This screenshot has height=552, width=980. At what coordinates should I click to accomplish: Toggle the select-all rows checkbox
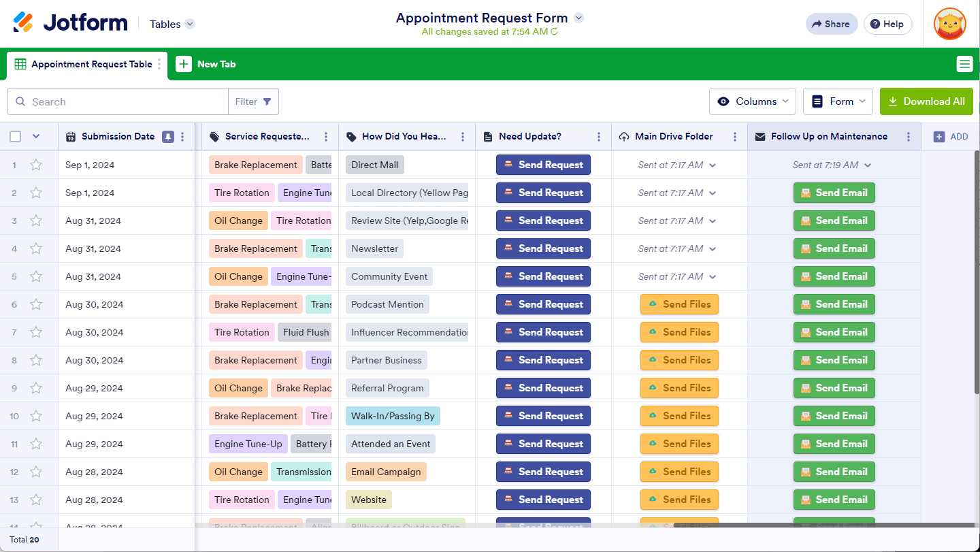pyautogui.click(x=16, y=137)
